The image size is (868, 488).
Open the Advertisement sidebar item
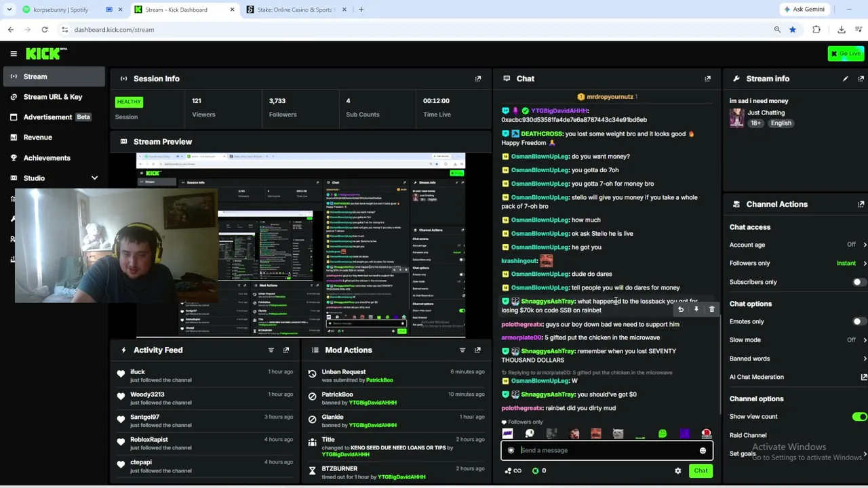pyautogui.click(x=53, y=117)
